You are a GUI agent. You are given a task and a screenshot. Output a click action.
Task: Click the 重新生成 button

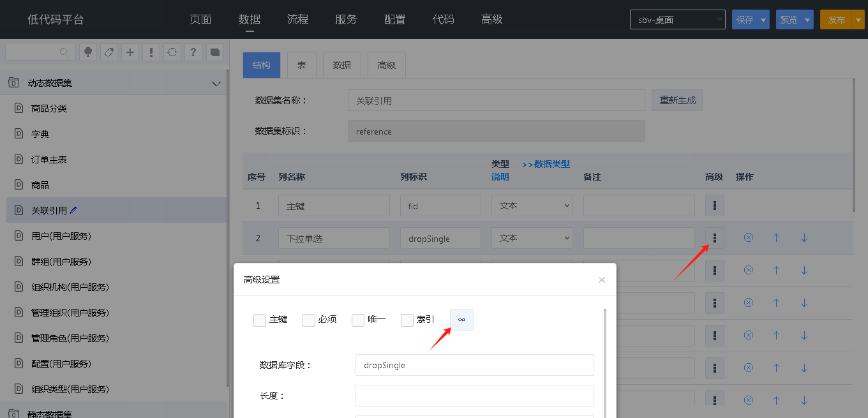tap(677, 100)
